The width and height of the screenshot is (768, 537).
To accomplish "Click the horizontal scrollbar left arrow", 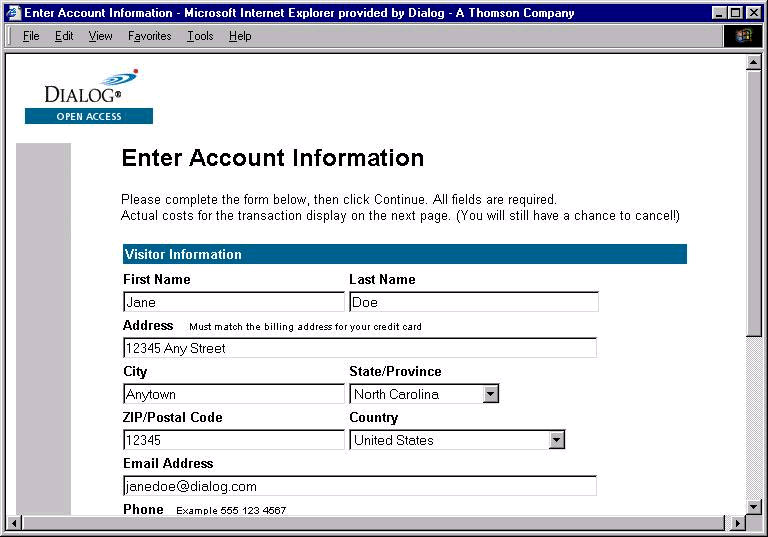I will tap(14, 523).
